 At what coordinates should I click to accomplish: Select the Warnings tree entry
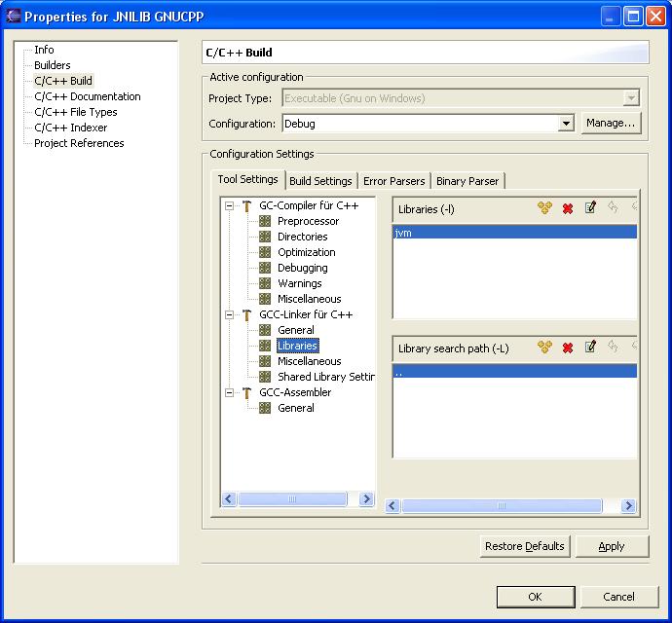[x=300, y=283]
